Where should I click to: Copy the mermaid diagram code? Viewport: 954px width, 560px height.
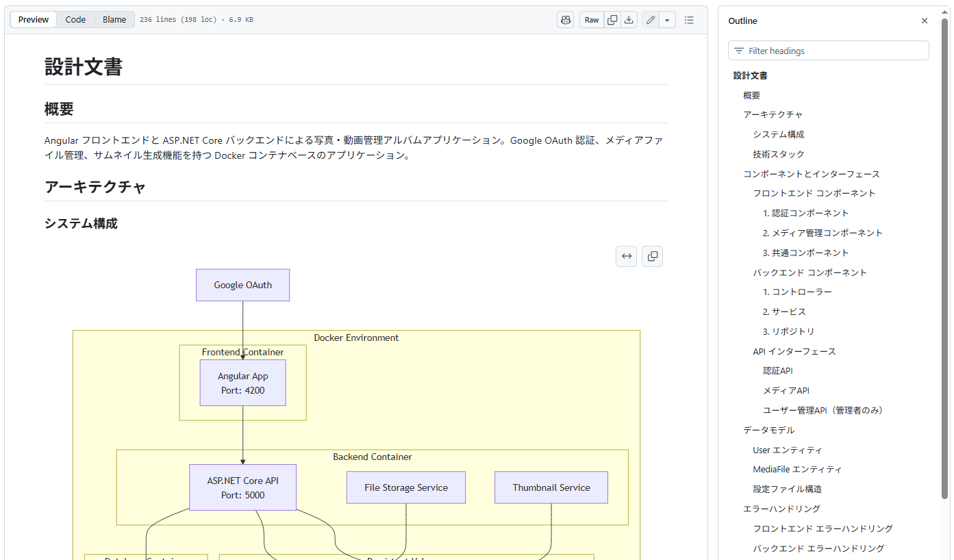pos(652,256)
